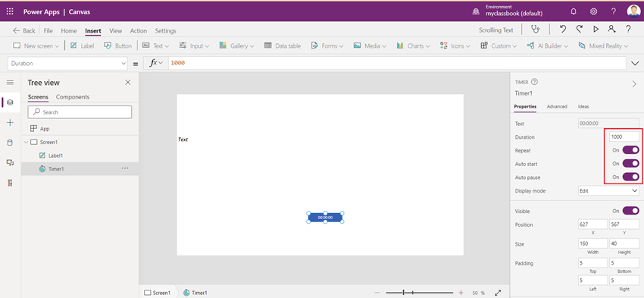Zoom out with the minus icon
Image resolution: width=644 pixels, height=298 pixels.
(x=377, y=293)
